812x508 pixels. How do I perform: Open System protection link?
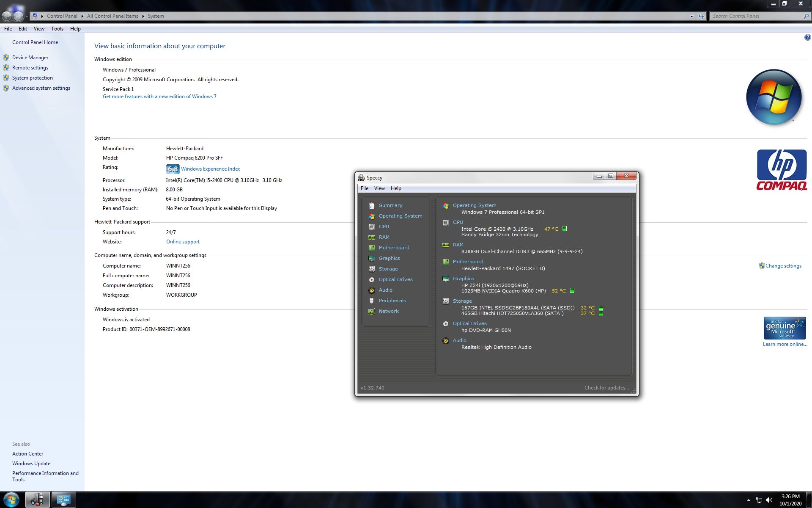pos(33,78)
